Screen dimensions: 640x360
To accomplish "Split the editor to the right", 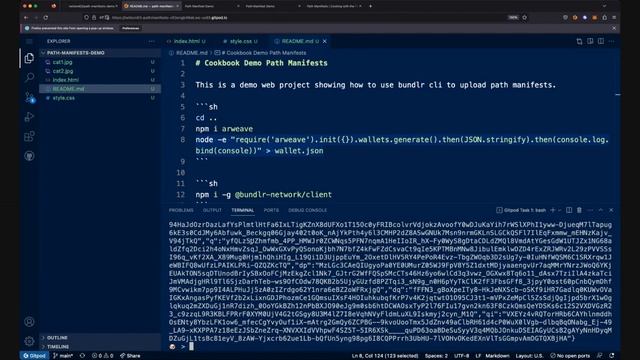I will pyautogui.click(x=601, y=41).
